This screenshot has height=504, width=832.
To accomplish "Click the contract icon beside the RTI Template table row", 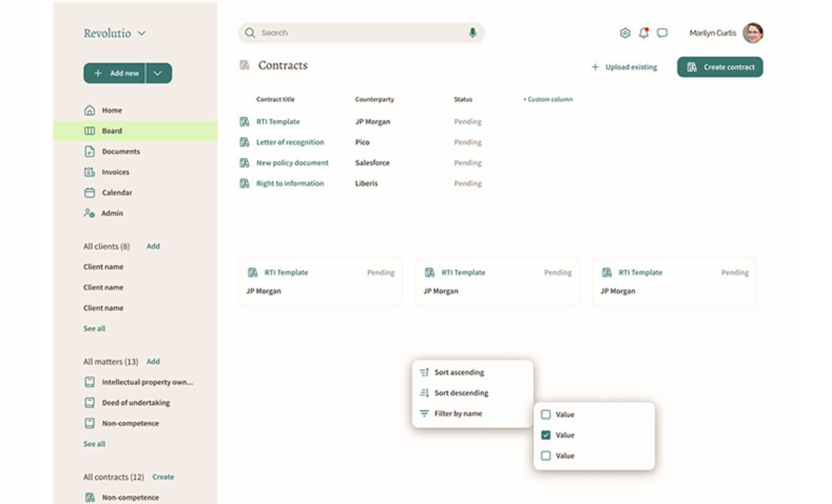I will coord(245,122).
